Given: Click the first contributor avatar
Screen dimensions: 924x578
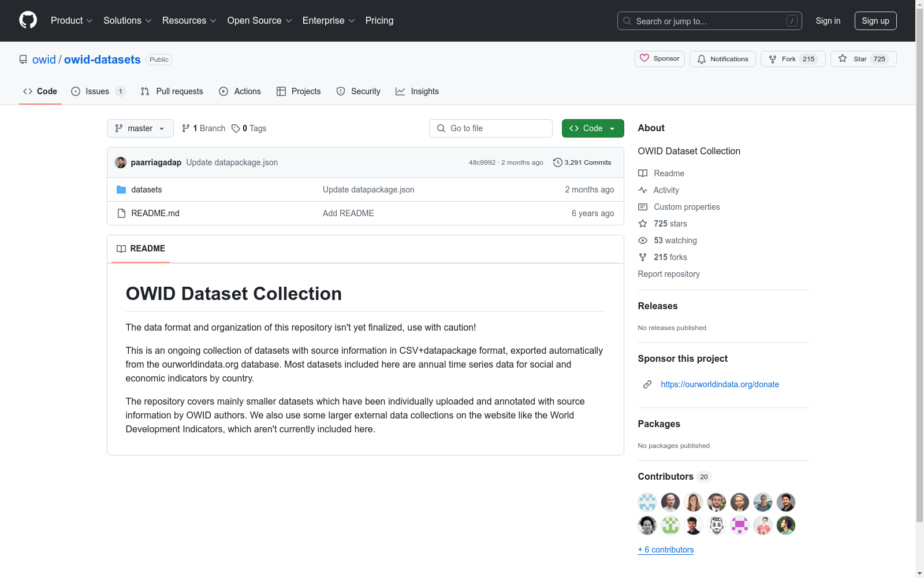Looking at the screenshot, I should (647, 502).
